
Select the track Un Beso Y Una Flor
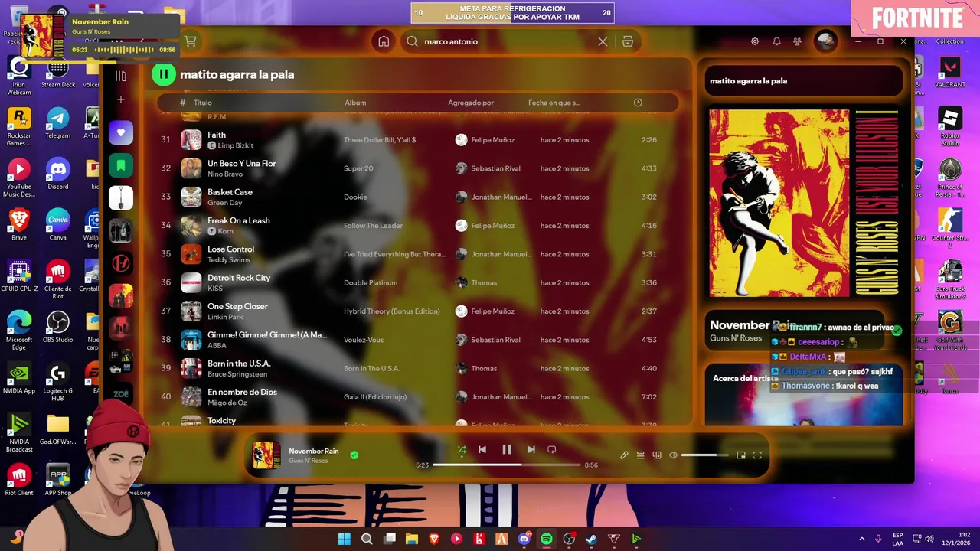pos(242,163)
